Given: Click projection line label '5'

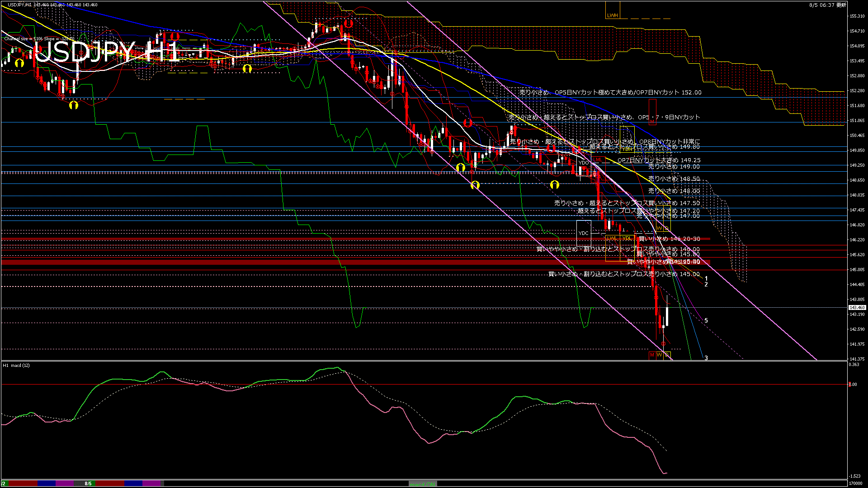Looking at the screenshot, I should click(x=706, y=320).
